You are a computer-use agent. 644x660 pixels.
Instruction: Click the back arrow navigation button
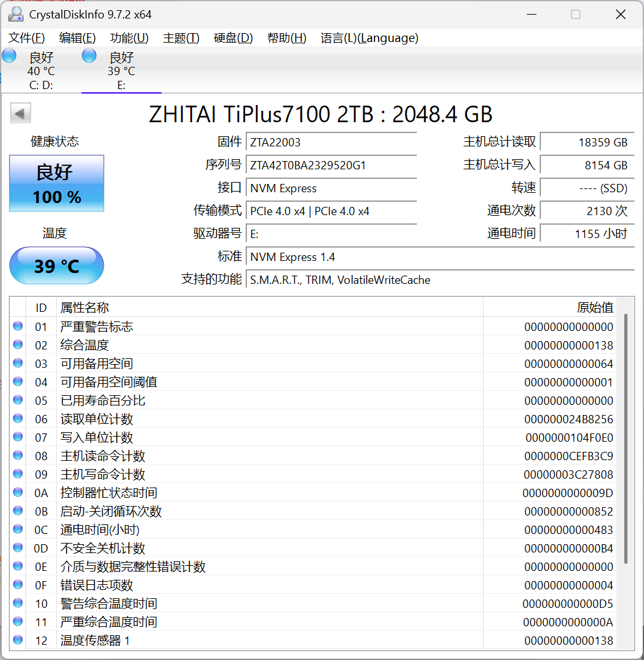click(x=20, y=113)
